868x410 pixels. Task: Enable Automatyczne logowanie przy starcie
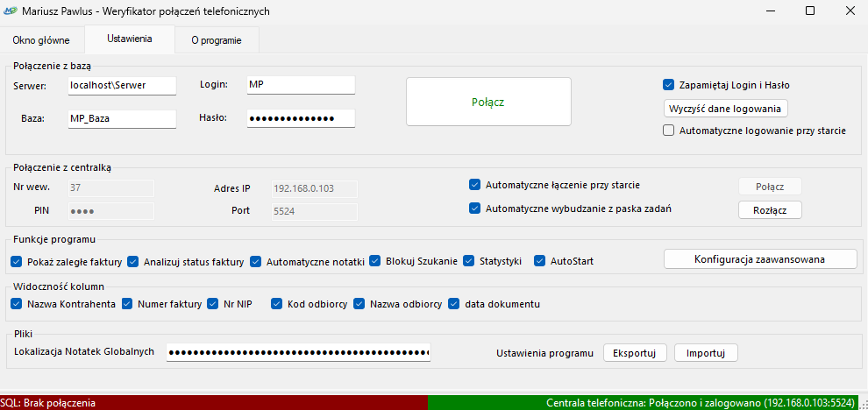pos(669,131)
